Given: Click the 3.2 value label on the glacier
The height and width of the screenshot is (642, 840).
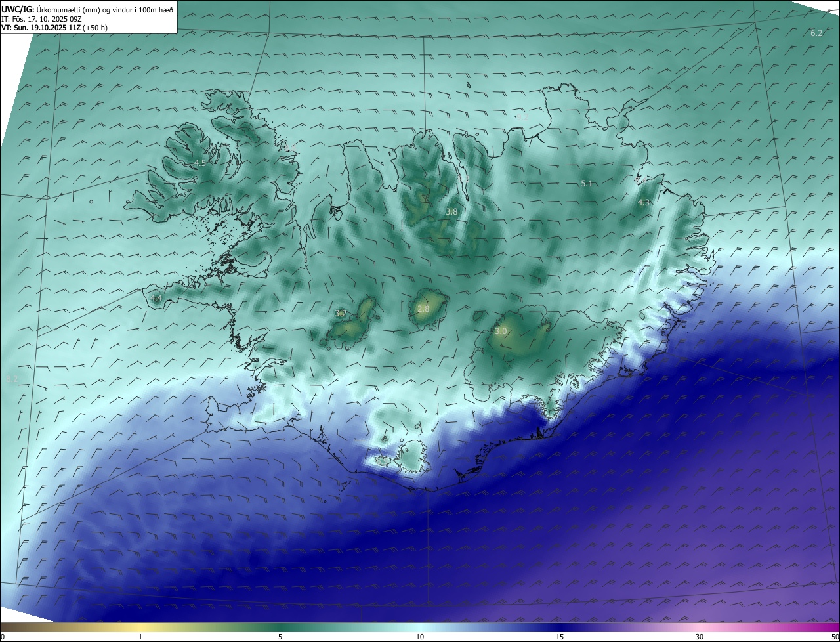Looking at the screenshot, I should [341, 314].
